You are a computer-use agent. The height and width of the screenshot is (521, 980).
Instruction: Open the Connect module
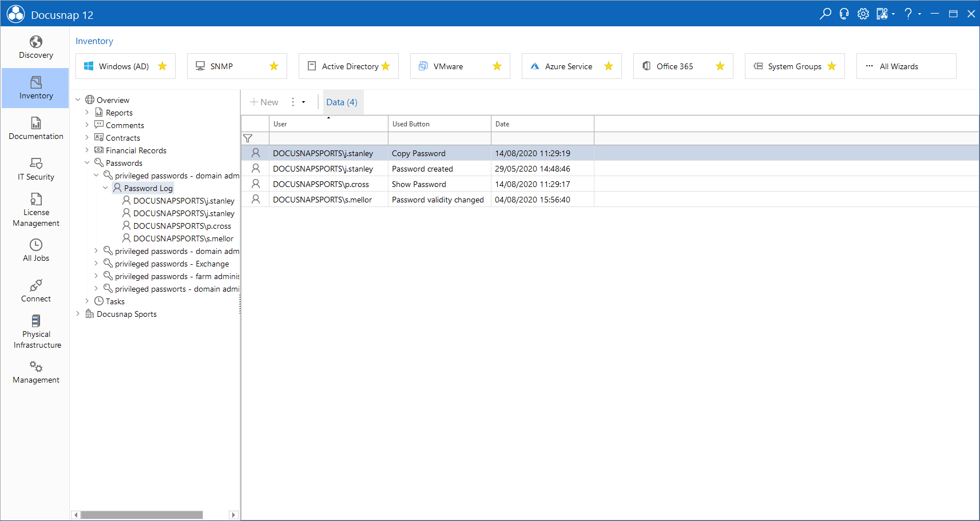(35, 291)
